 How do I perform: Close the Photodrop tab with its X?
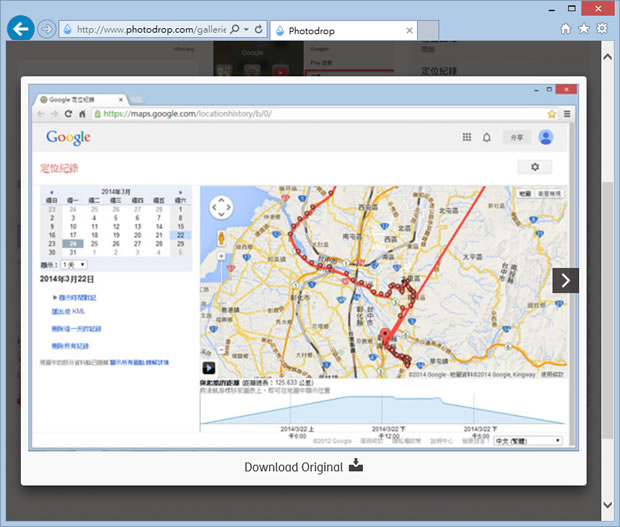coord(409,30)
